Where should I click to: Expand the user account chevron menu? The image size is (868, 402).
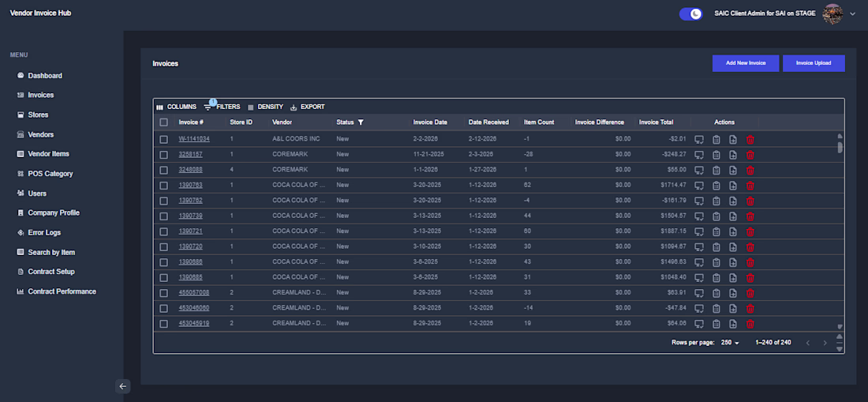852,14
